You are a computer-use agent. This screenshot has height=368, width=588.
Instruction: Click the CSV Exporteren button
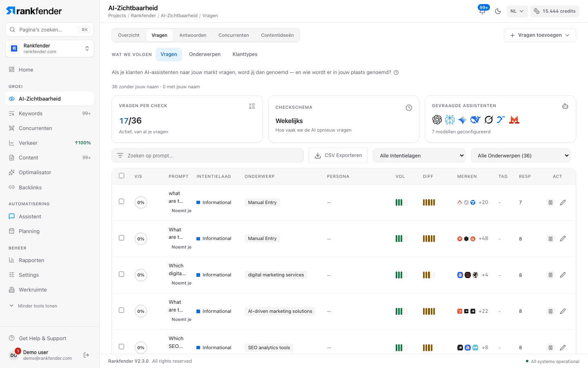338,155
